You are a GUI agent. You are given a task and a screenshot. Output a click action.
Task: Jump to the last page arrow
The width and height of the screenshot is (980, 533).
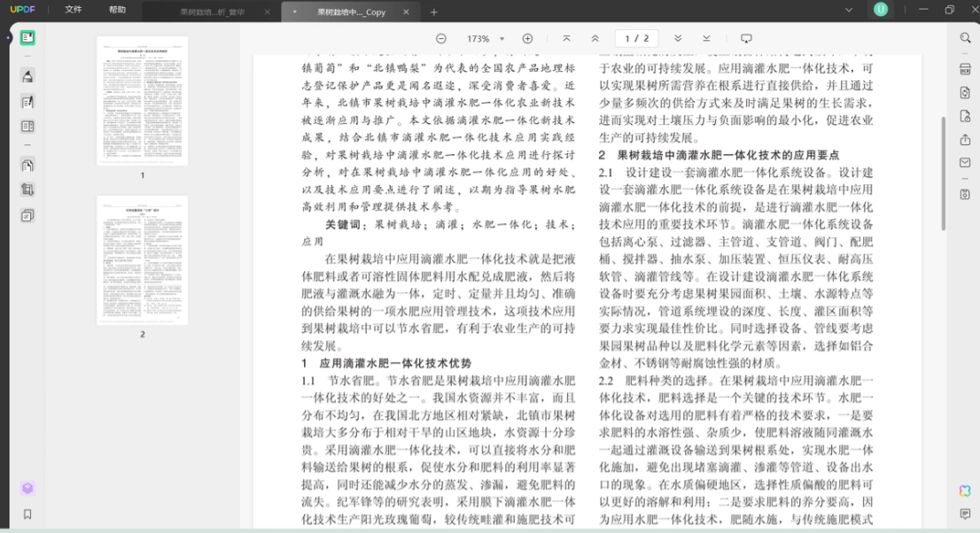tap(706, 39)
